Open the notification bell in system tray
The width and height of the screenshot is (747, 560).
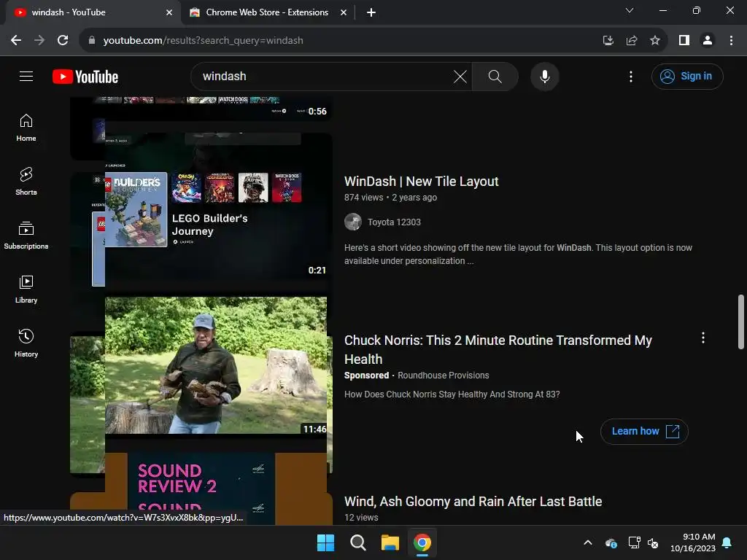727,542
